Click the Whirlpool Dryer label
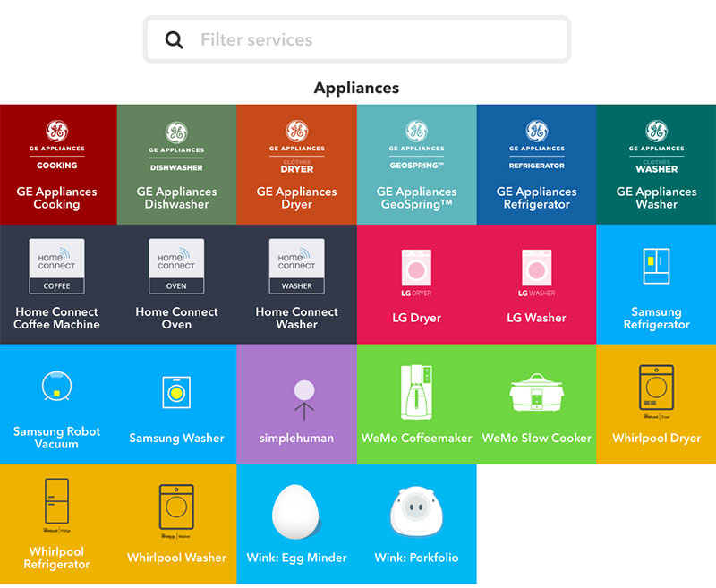The image size is (716, 588). (x=656, y=439)
